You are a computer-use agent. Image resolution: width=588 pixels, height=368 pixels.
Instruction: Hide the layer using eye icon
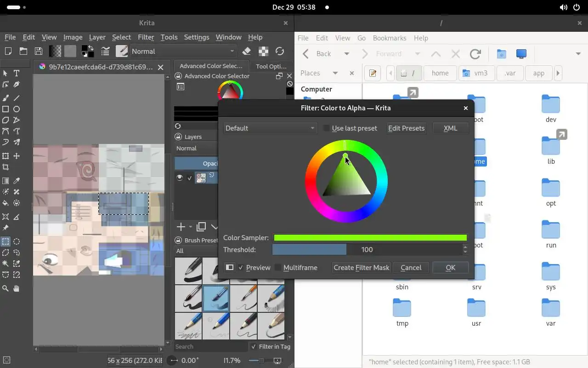coord(180,178)
